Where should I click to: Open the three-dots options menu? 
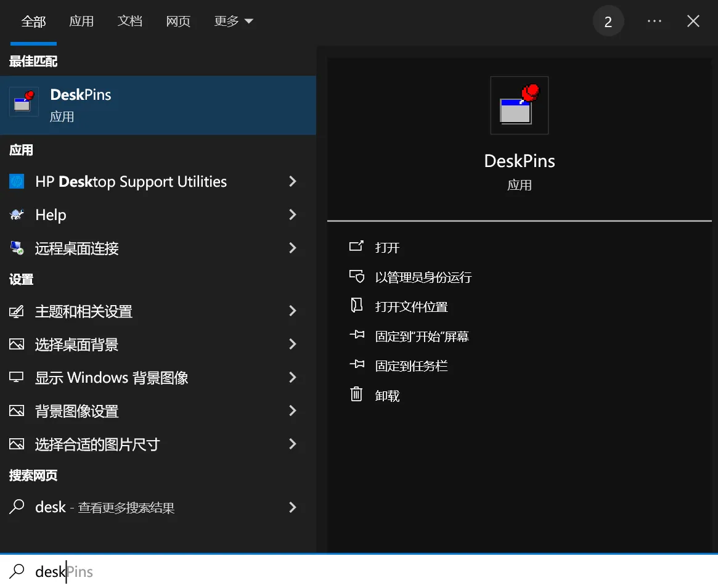[x=655, y=21]
